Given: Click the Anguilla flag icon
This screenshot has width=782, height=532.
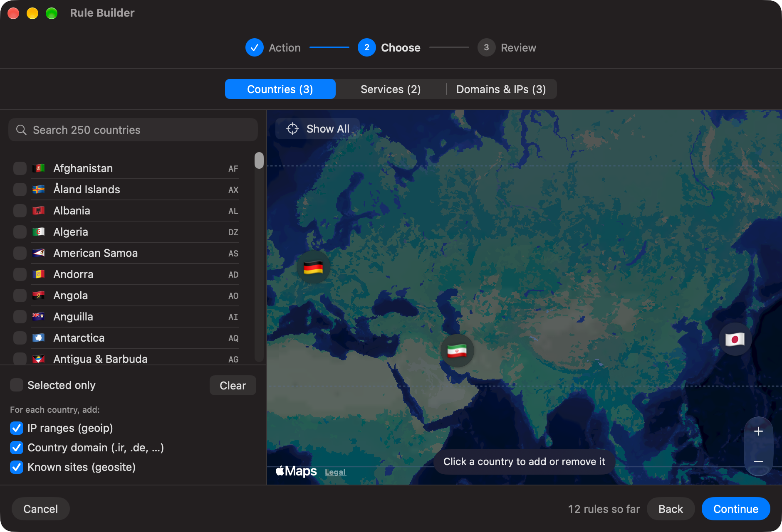Looking at the screenshot, I should tap(39, 317).
